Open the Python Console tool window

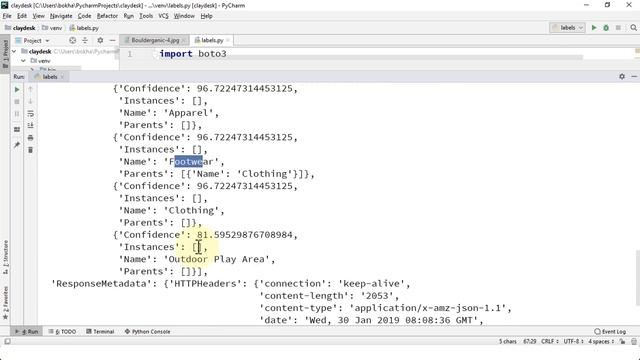(147, 331)
